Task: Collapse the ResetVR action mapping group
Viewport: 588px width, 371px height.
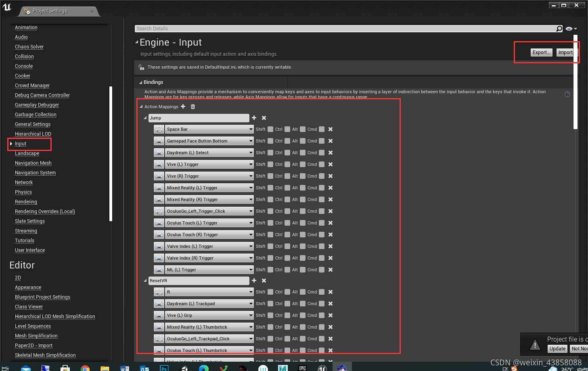Action: (145, 281)
